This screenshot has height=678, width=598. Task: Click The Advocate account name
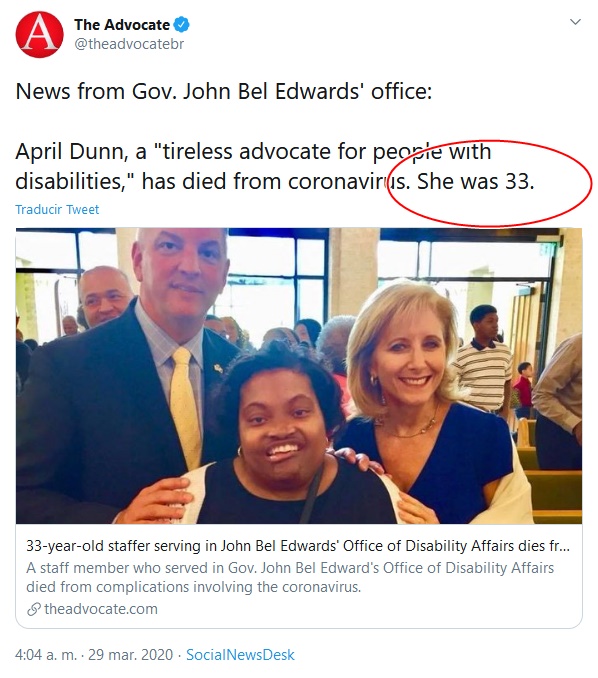pyautogui.click(x=122, y=25)
